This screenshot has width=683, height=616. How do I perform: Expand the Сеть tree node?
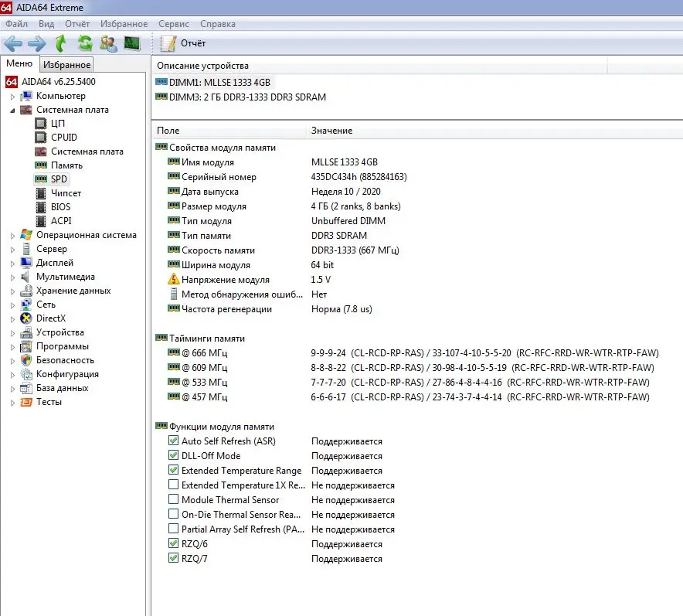(12, 305)
